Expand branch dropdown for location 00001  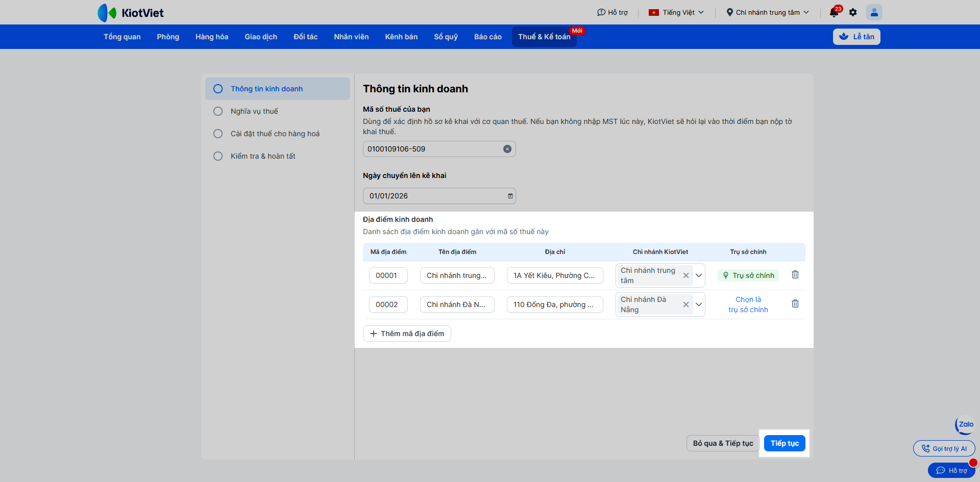(x=699, y=275)
